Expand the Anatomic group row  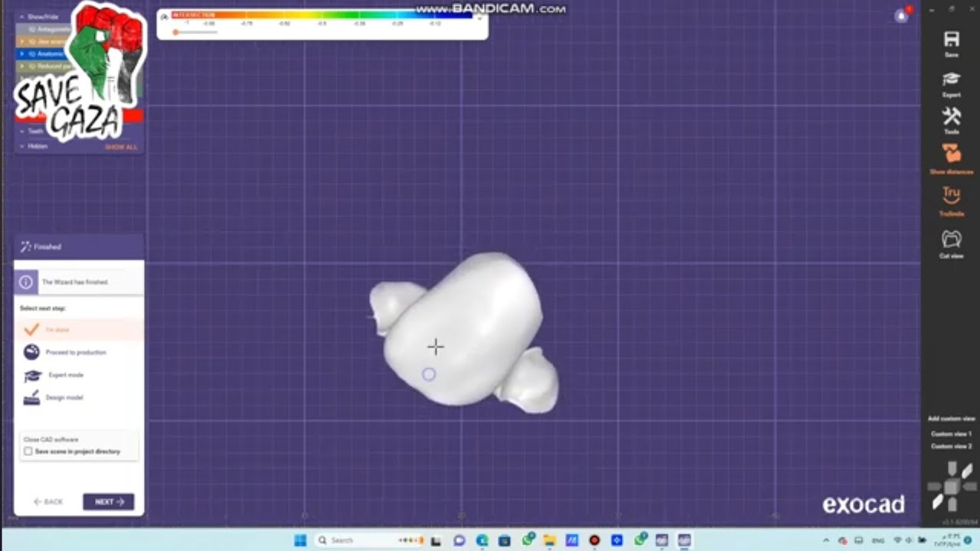coord(22,54)
